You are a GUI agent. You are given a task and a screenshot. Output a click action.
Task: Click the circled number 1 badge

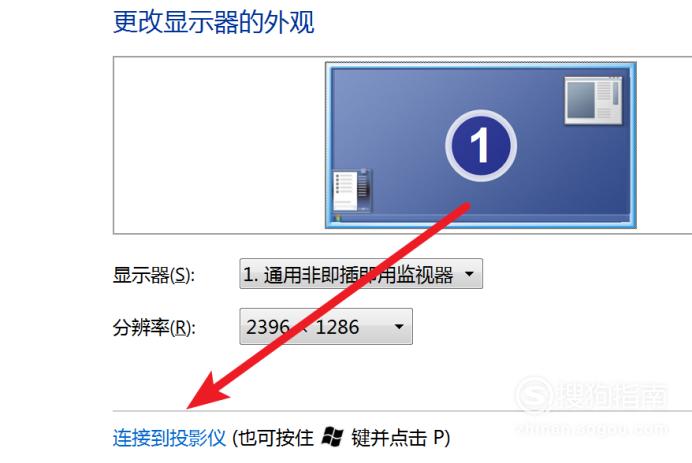click(x=481, y=145)
